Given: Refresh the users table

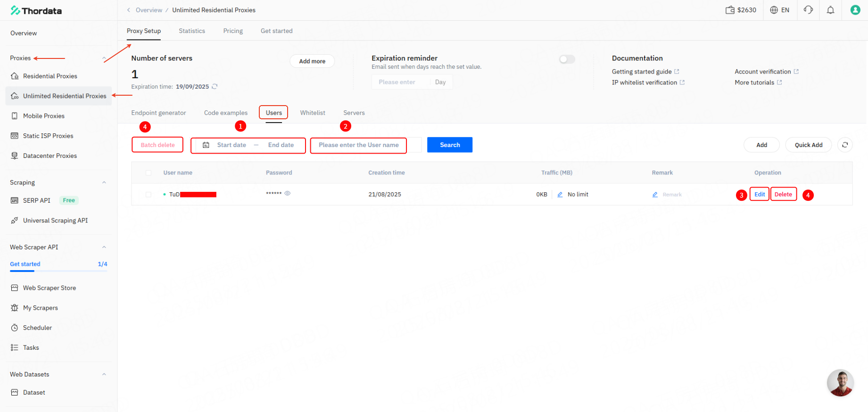Looking at the screenshot, I should coord(845,145).
